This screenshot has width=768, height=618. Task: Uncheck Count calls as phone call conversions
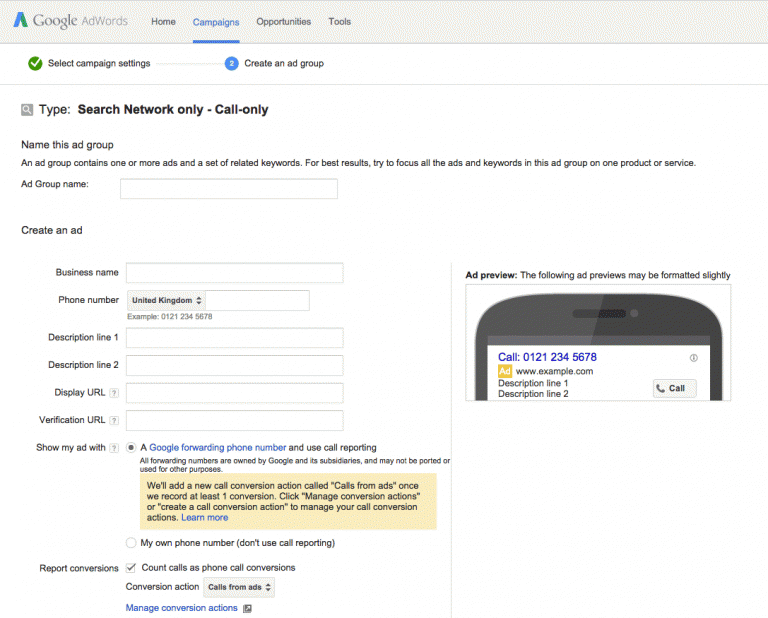pos(132,568)
